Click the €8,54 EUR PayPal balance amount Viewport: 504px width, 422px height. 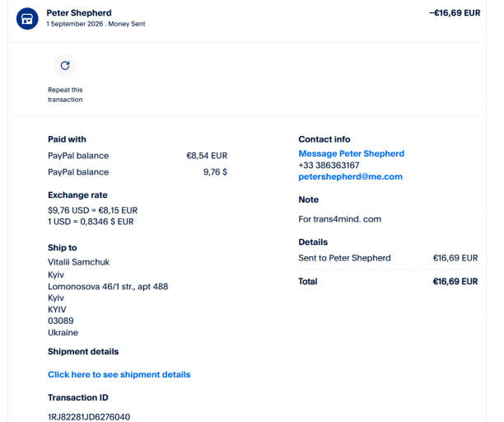pyautogui.click(x=207, y=156)
